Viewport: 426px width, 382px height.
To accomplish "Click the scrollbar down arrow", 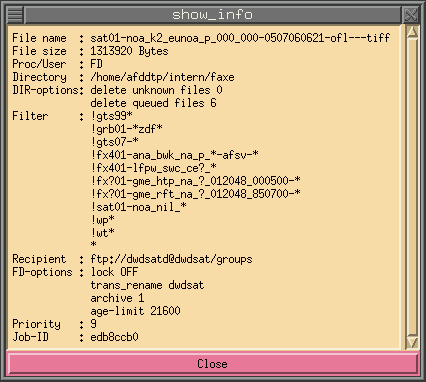I will click(x=412, y=343).
